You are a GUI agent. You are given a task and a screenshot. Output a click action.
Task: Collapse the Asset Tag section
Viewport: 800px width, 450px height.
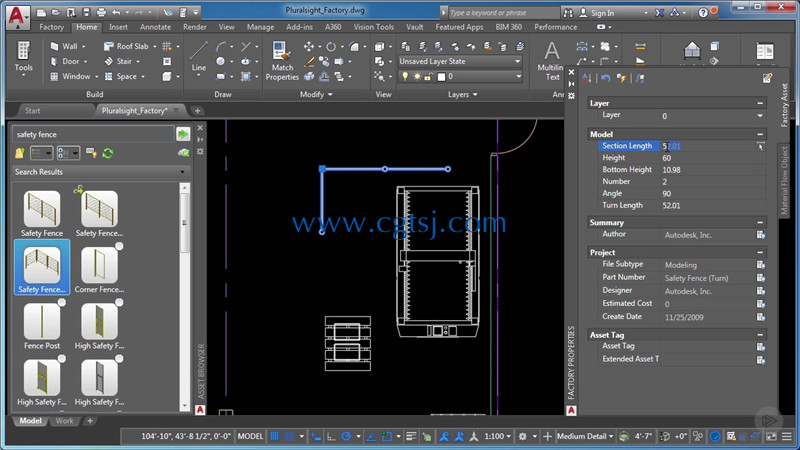tap(760, 335)
